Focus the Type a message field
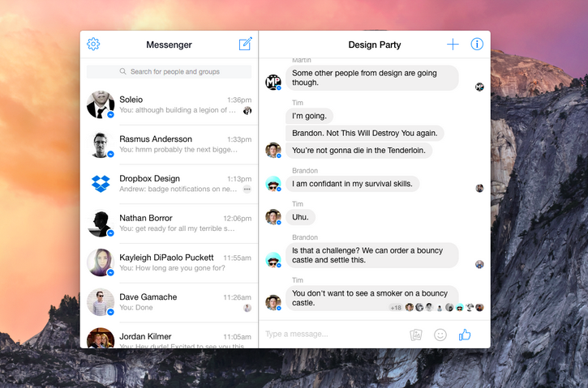Image resolution: width=588 pixels, height=388 pixels. 334,334
